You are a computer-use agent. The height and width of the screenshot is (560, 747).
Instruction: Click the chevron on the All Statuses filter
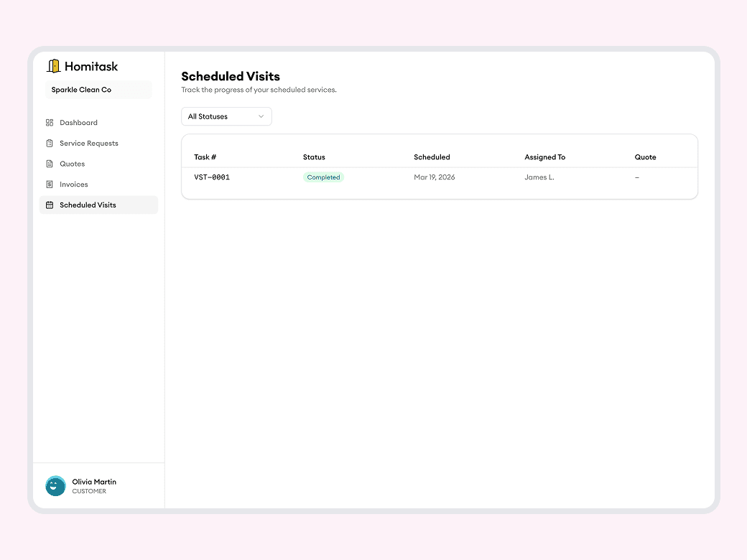[261, 116]
